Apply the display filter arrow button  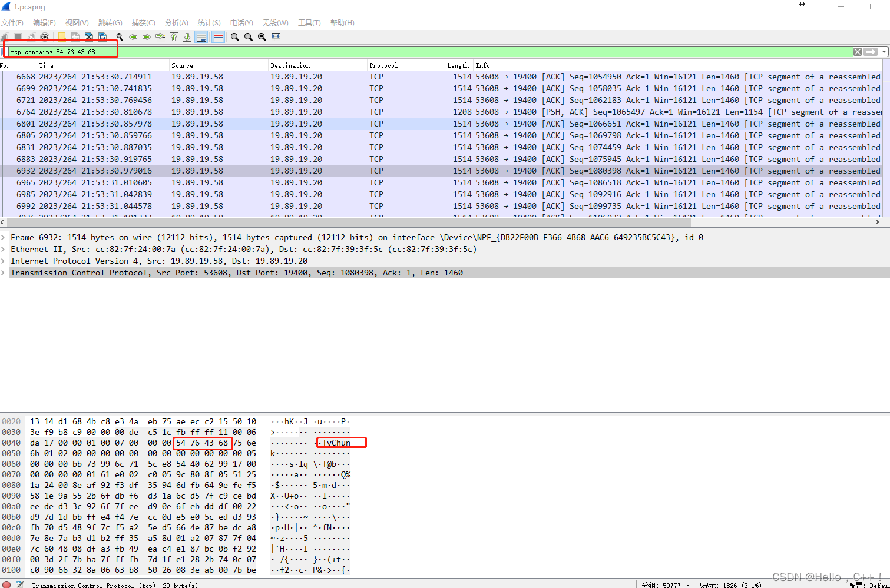coord(871,52)
